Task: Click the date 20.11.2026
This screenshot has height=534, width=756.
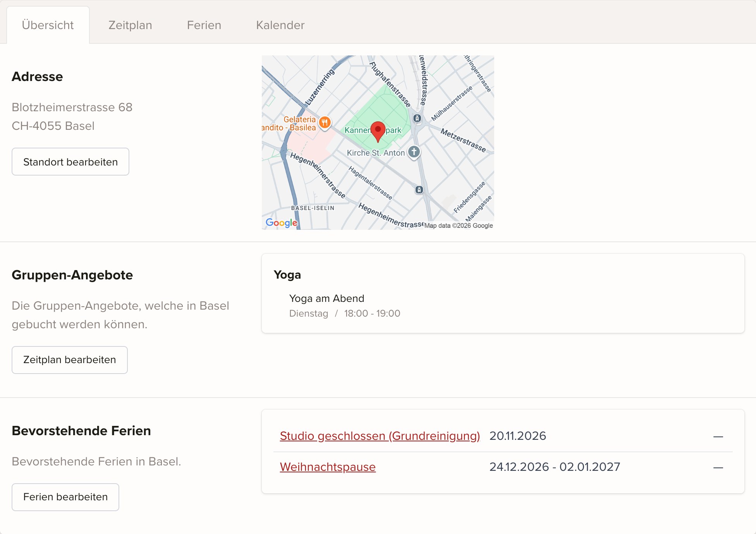Action: coord(518,436)
